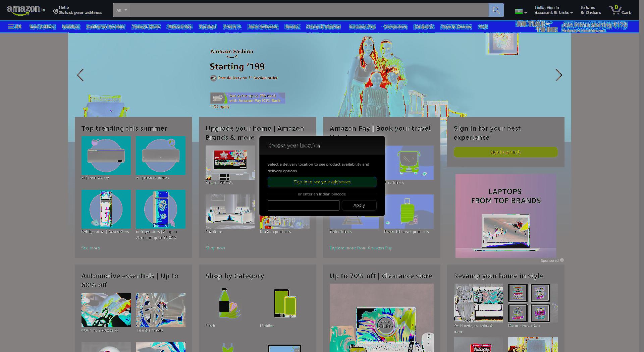644x352 pixels.
Task: Click the Sign in securely button
Action: (x=505, y=152)
